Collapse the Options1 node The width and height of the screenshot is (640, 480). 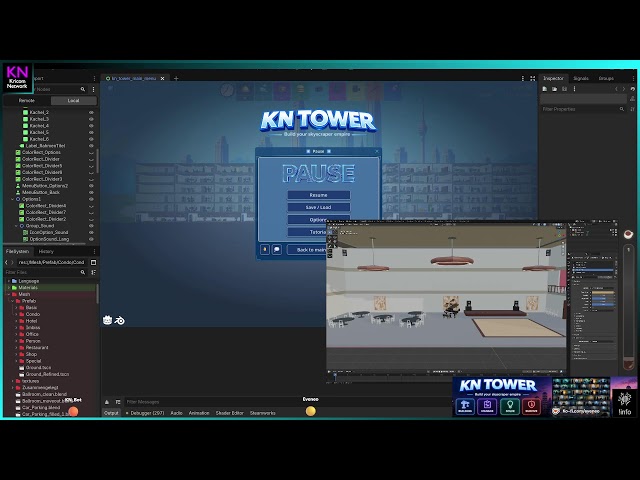12,199
